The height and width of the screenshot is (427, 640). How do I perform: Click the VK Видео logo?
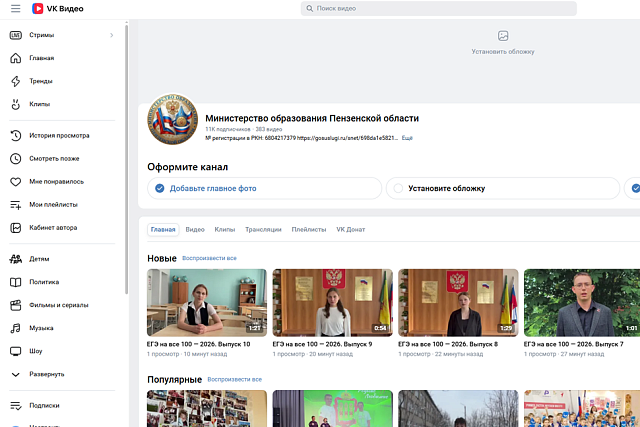(x=58, y=9)
